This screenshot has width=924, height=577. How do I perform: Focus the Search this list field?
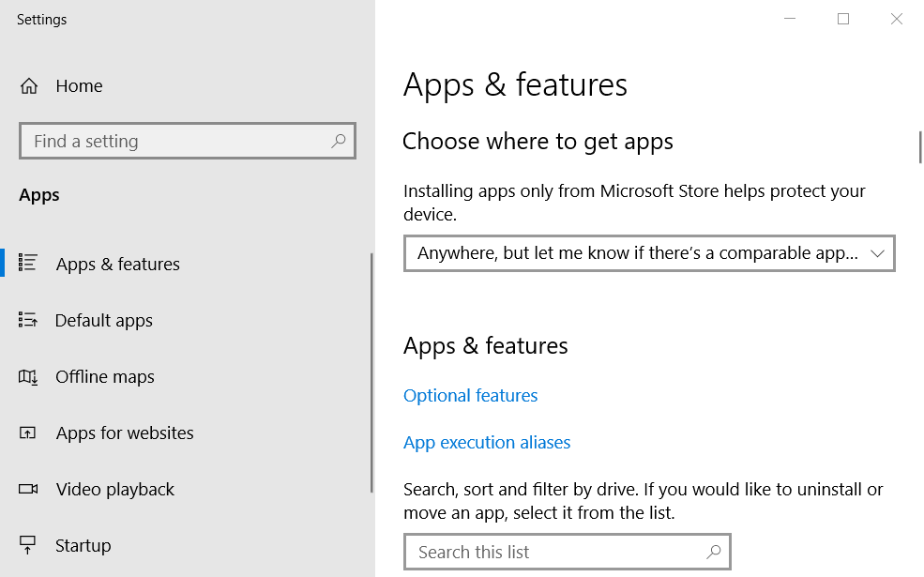(x=568, y=552)
